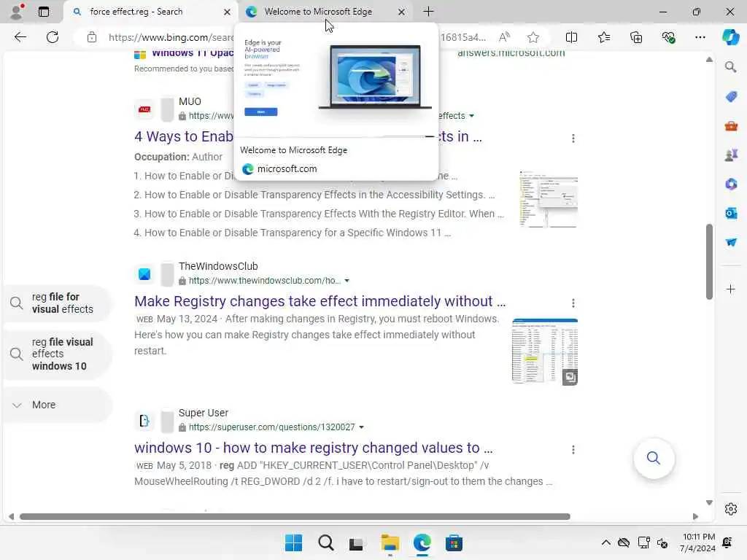The image size is (747, 560).
Task: Click scroll down arrow on page scrollbar
Action: tap(709, 502)
